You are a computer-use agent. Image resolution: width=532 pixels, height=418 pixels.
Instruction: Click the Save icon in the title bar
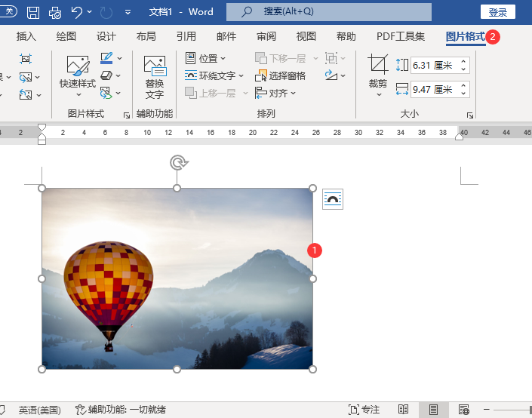click(x=33, y=13)
